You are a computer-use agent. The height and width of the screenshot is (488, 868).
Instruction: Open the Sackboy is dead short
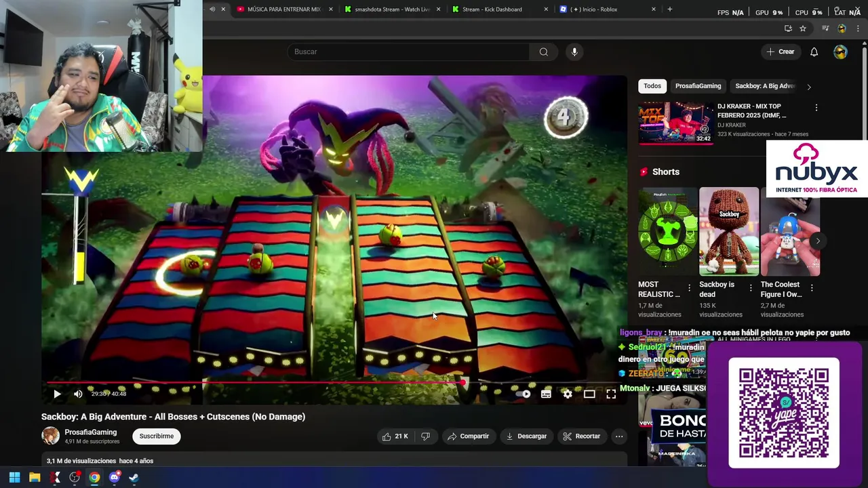tap(729, 232)
